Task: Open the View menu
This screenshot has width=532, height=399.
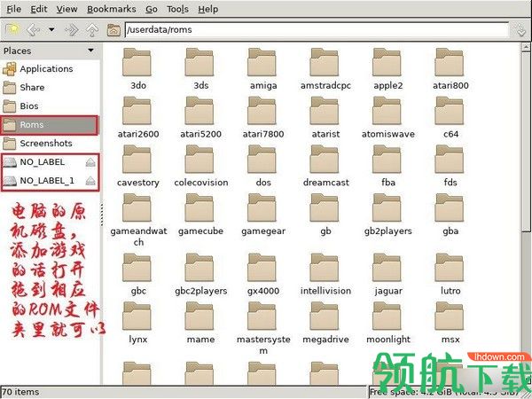Action: click(66, 9)
